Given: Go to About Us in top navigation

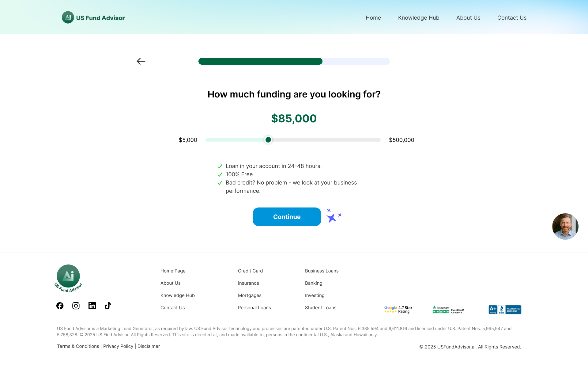Looking at the screenshot, I should pyautogui.click(x=468, y=18).
